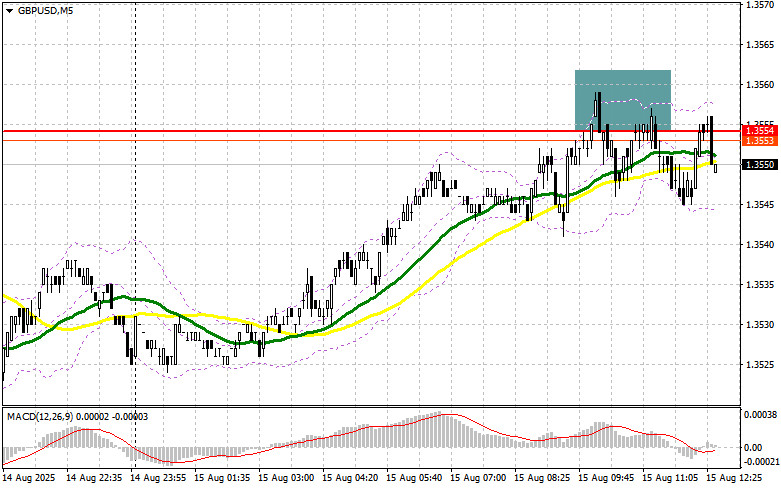This screenshot has height=489, width=781.
Task: Select the 15 Aug 03:00 time label
Action: point(286,478)
